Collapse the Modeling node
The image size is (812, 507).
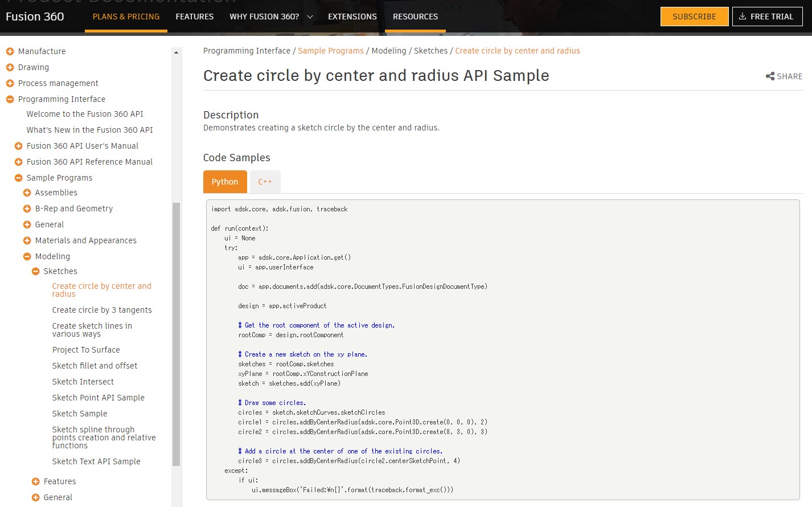pos(27,256)
